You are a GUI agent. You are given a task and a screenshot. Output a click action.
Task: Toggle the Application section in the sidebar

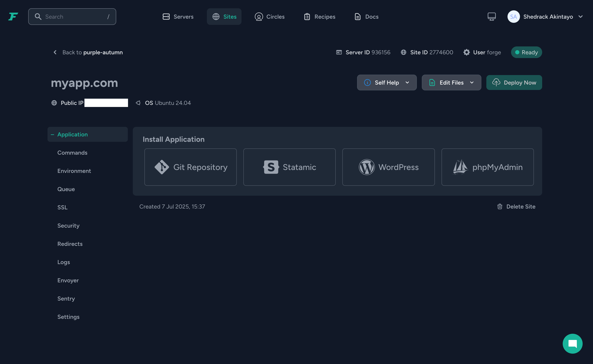(x=73, y=134)
